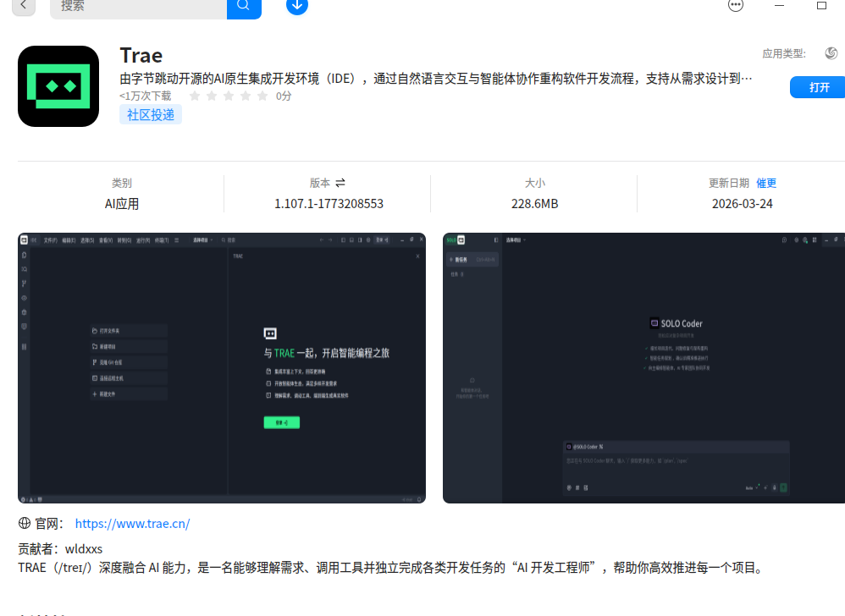Click the version switch arrows icon
This screenshot has width=845, height=616.
tap(340, 183)
